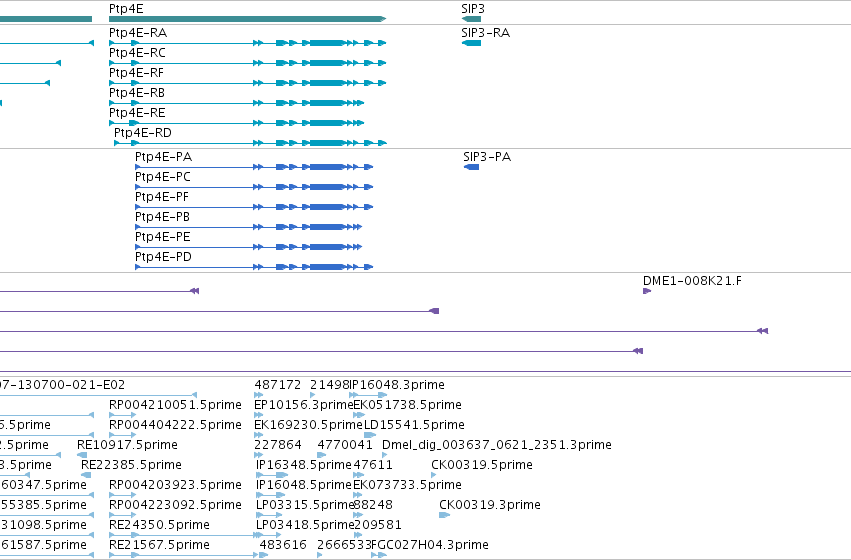
Task: Click the feature labeled 4770041
Action: pyautogui.click(x=345, y=445)
